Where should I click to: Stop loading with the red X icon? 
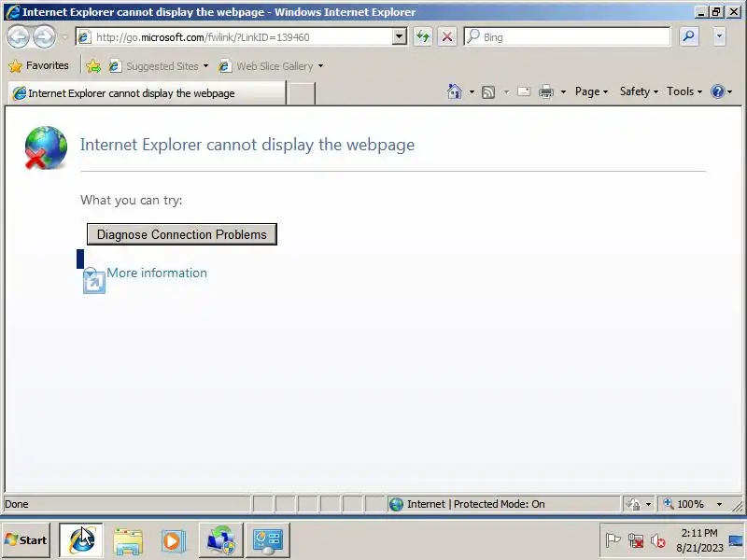pos(447,37)
